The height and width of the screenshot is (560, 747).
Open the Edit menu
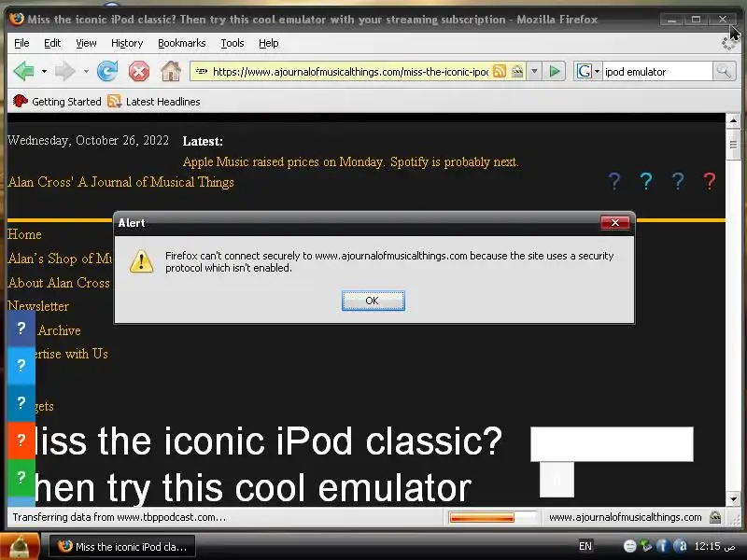click(52, 43)
